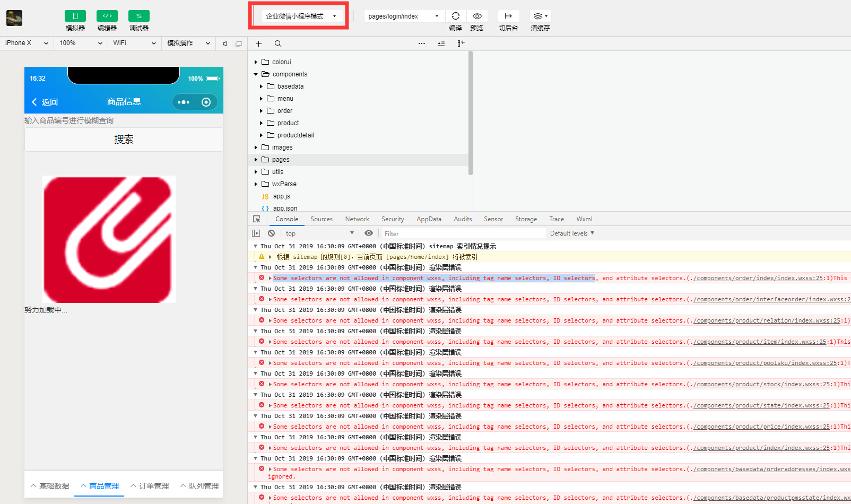Open the Default levels dropdown
The height and width of the screenshot is (504, 851).
(572, 233)
